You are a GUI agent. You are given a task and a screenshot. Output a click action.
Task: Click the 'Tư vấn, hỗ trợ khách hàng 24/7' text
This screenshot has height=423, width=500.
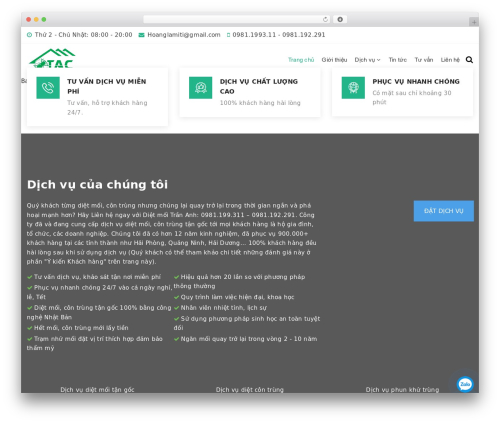(x=107, y=107)
